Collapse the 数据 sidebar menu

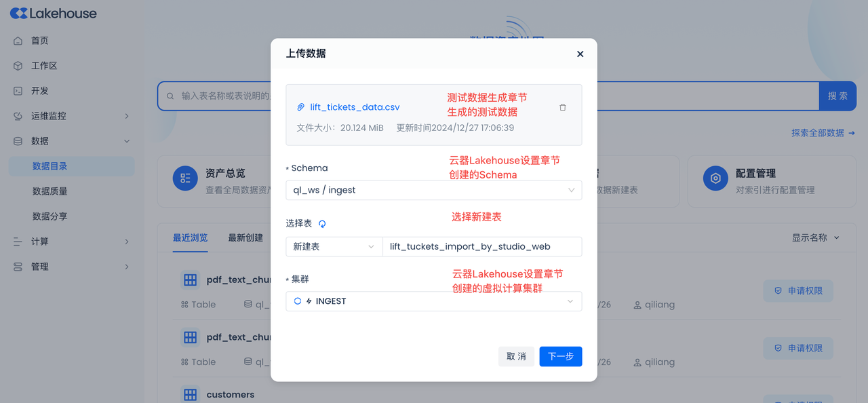71,141
